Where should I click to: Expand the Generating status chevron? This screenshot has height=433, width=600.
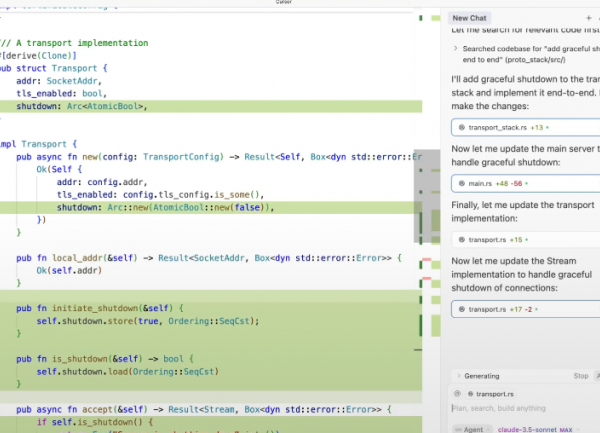pyautogui.click(x=458, y=376)
